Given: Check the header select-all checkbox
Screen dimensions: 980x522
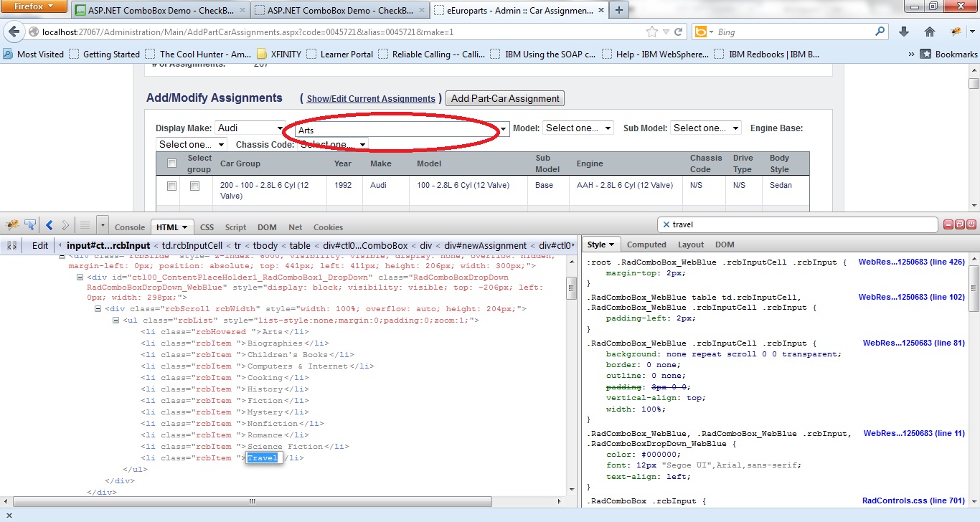Looking at the screenshot, I should tap(171, 163).
